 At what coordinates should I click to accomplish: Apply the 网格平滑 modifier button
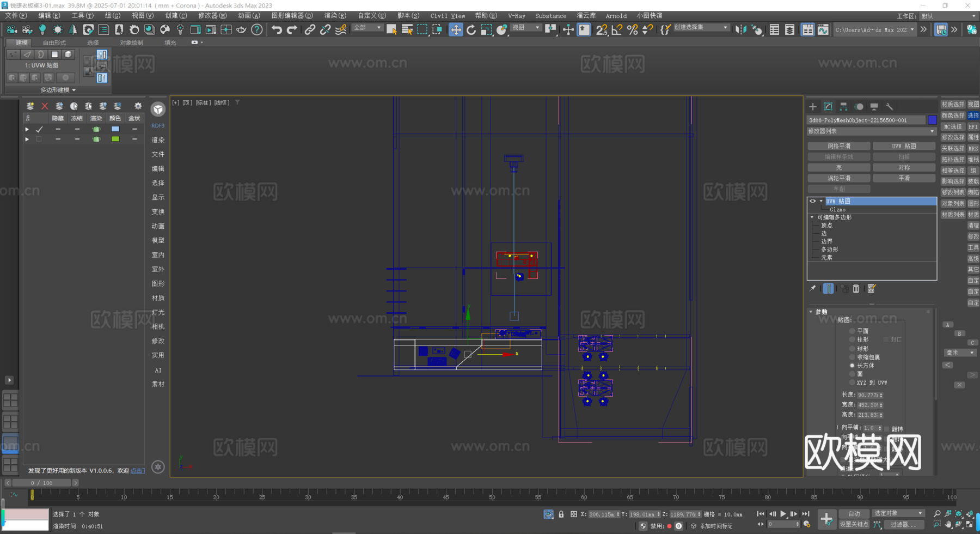tap(839, 146)
